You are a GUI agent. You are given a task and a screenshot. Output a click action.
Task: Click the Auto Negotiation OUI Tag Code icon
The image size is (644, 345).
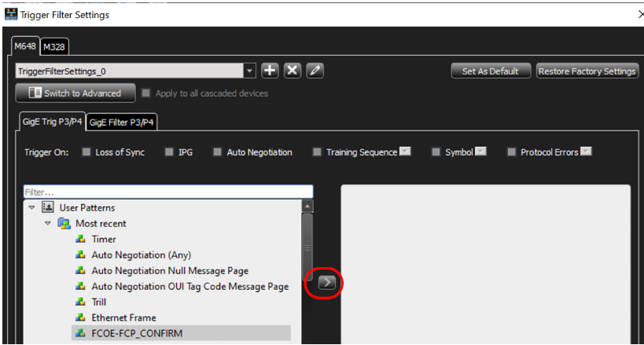[80, 286]
